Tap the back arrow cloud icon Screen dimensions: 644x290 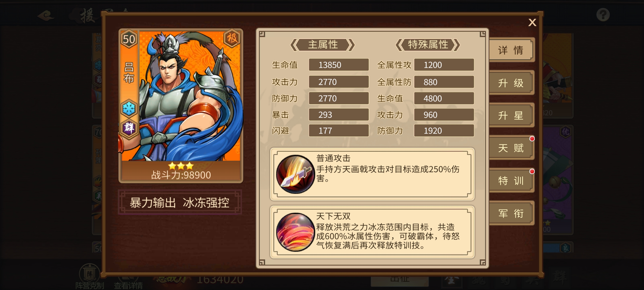[46, 15]
